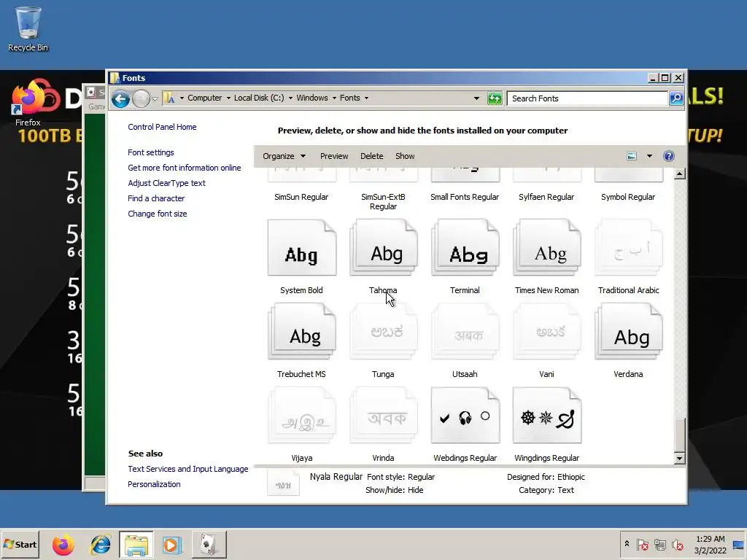
Task: Click Preview in the toolbar
Action: coord(334,156)
